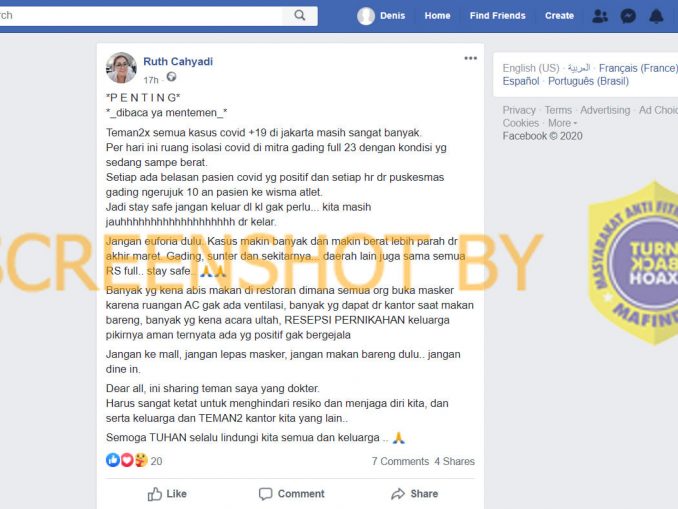Viewport: 678px width, 509px height.
Task: Open the Create menu in top bar
Action: click(x=559, y=16)
